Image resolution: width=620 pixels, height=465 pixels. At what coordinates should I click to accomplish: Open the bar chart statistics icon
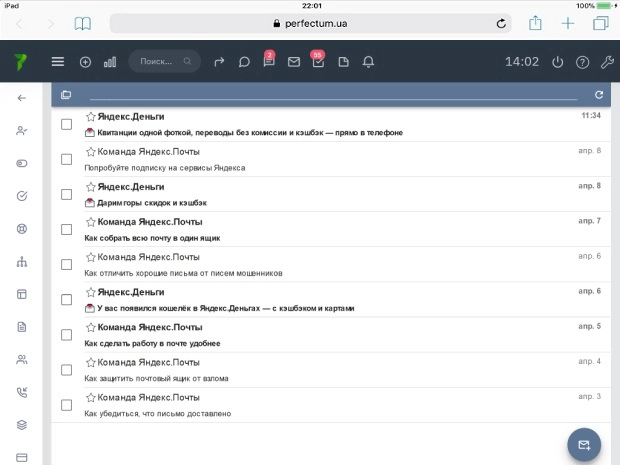coord(110,62)
